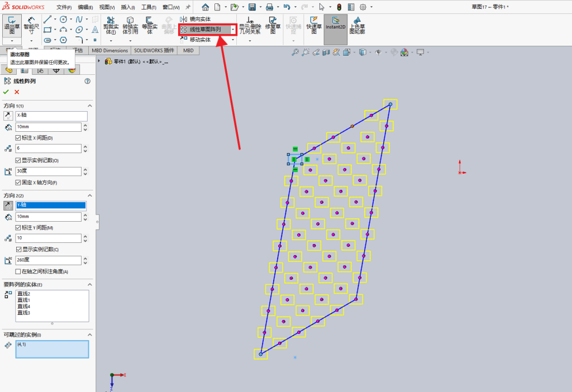Click the Home icon in the top bar
This screenshot has width=572, height=392.
(206, 7)
